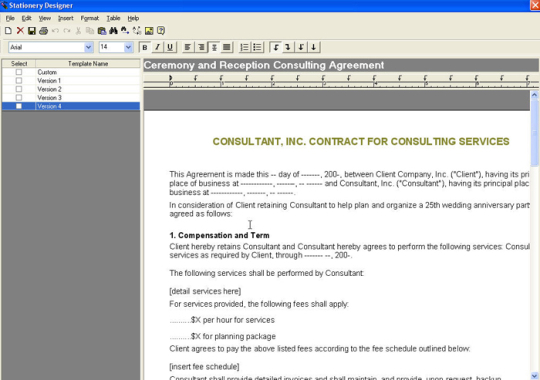Save the stationery with the floppy disk icon

click(x=32, y=31)
